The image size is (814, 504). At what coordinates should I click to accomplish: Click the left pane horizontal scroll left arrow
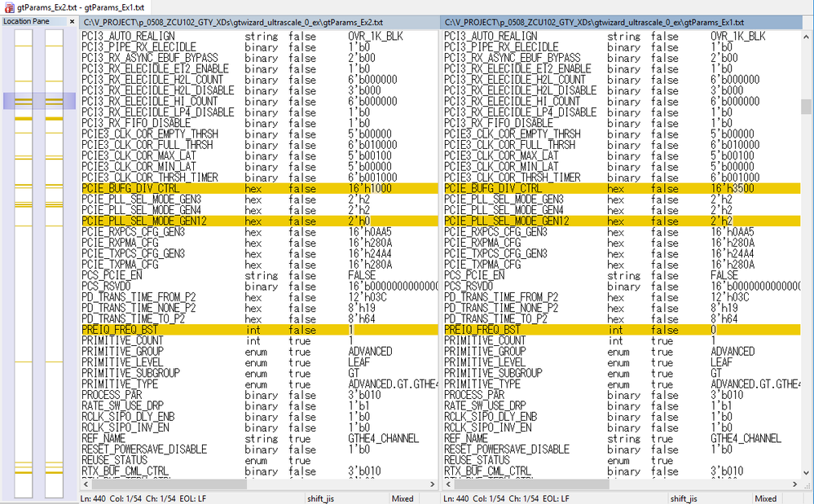click(x=86, y=484)
